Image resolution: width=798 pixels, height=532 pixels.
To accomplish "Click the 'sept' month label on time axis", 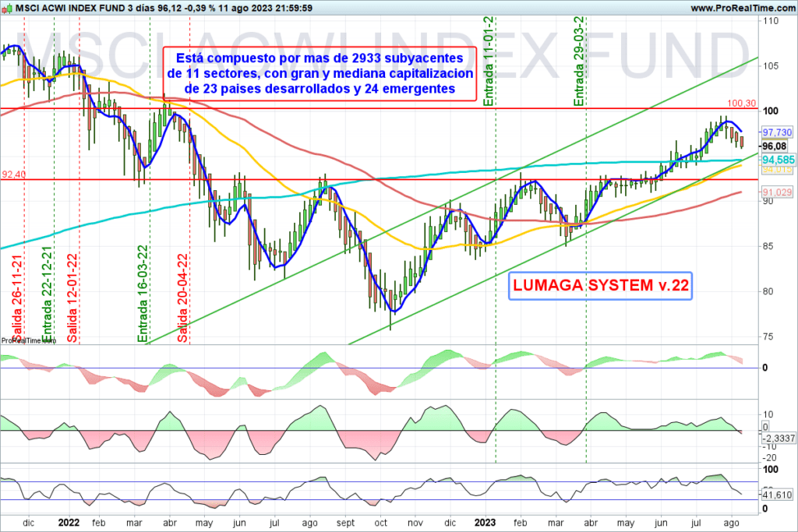I will pyautogui.click(x=345, y=523).
